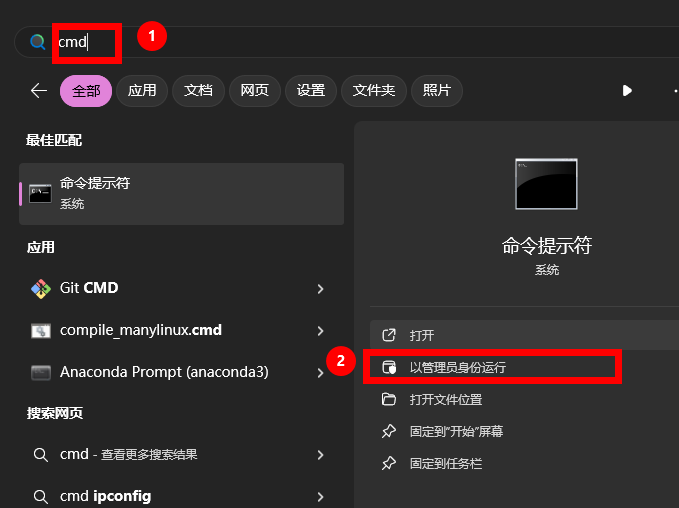The width and height of the screenshot is (679, 508).
Task: Select 命令提示符 best match result
Action: click(x=181, y=193)
